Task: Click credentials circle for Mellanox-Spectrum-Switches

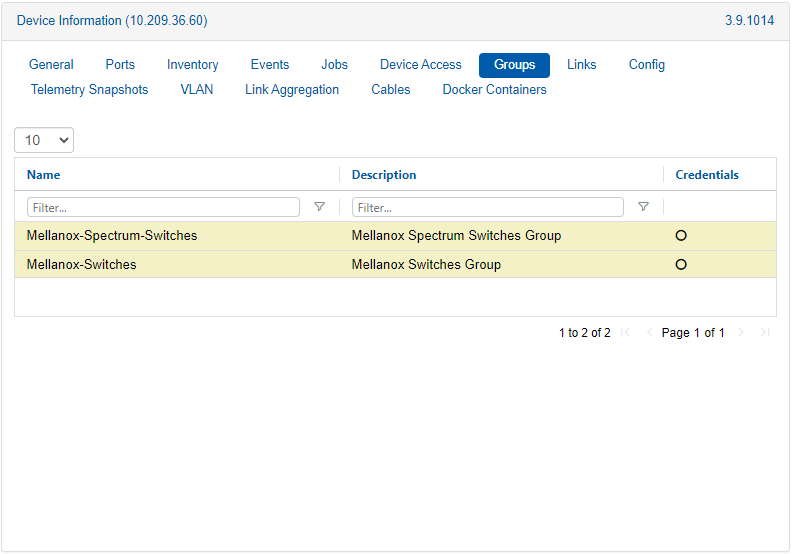Action: (x=681, y=236)
